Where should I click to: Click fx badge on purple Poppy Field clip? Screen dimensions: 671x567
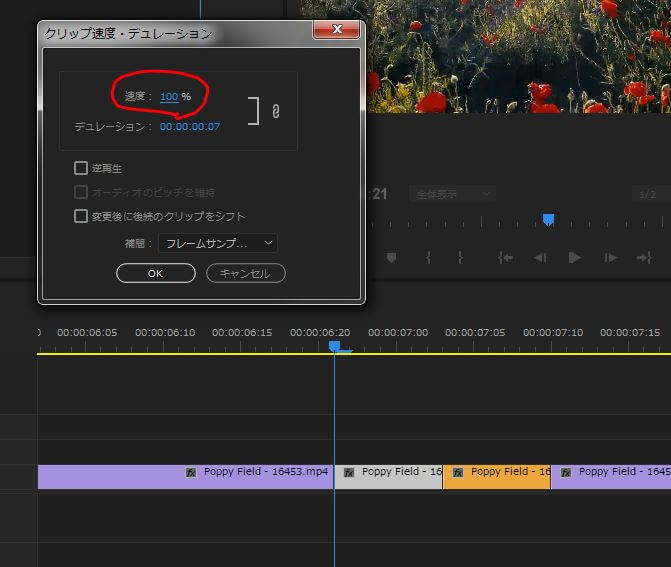[x=191, y=472]
